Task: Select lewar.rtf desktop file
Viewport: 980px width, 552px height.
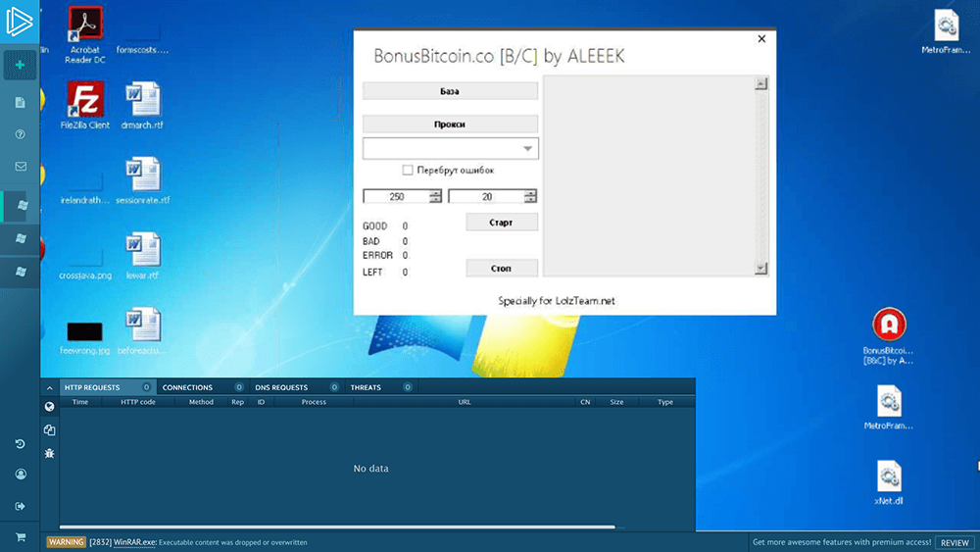Action: [142, 255]
